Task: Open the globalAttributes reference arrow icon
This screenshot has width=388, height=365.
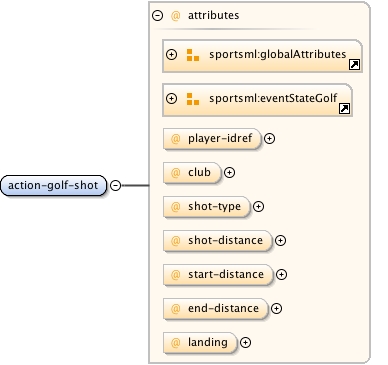Action: [354, 64]
